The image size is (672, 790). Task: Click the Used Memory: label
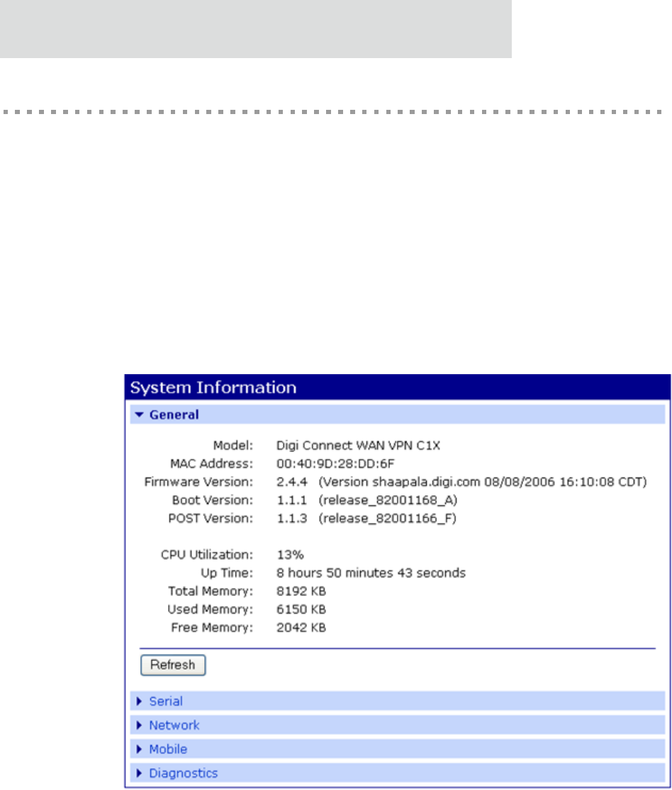point(211,609)
